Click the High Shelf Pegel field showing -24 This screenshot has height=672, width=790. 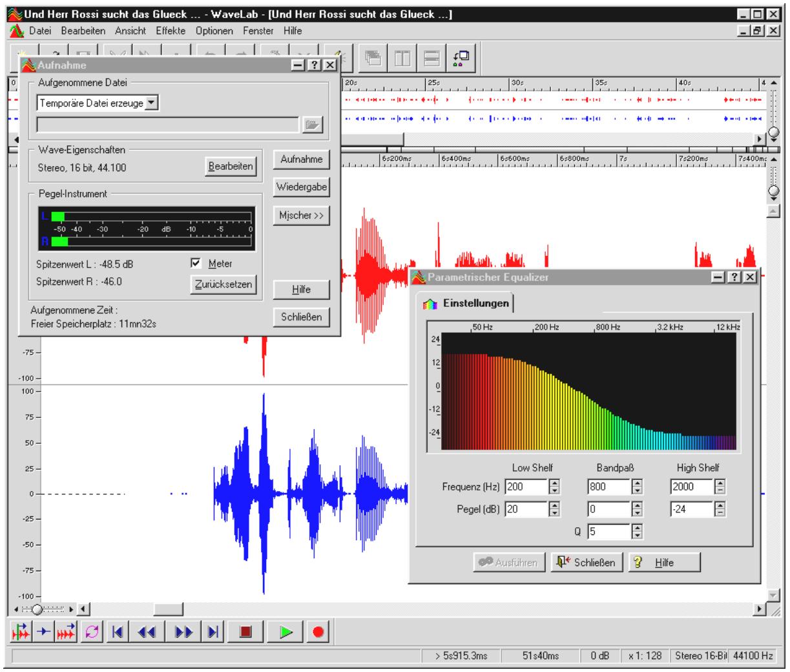tap(692, 509)
